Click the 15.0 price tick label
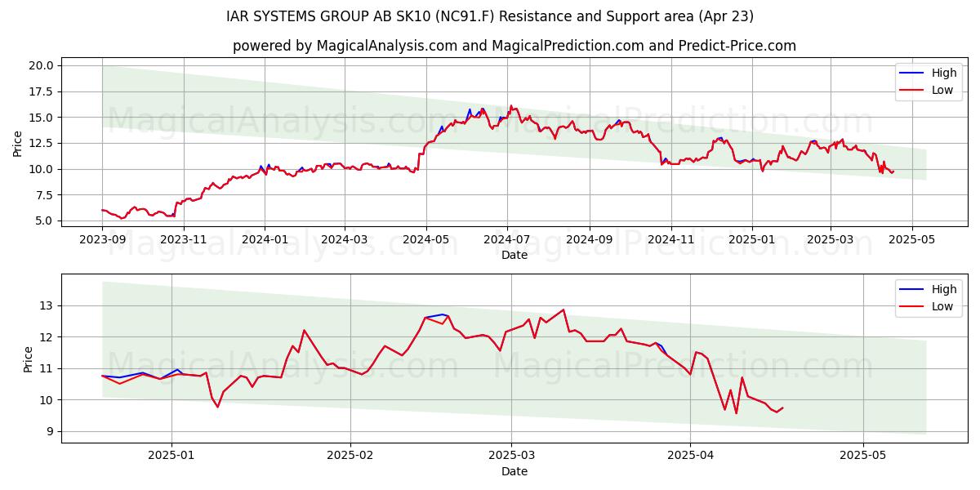 click(42, 118)
